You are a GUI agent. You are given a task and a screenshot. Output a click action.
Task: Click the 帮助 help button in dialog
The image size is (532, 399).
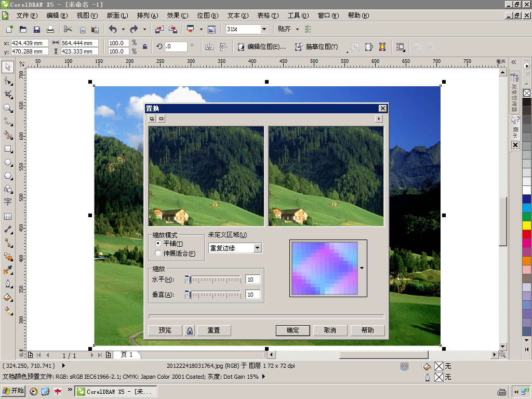(x=368, y=330)
